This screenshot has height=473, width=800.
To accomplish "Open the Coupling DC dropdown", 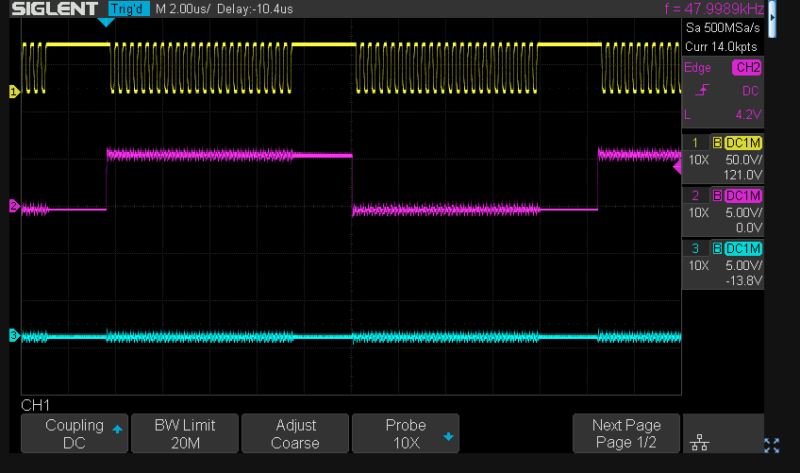I will click(x=75, y=433).
